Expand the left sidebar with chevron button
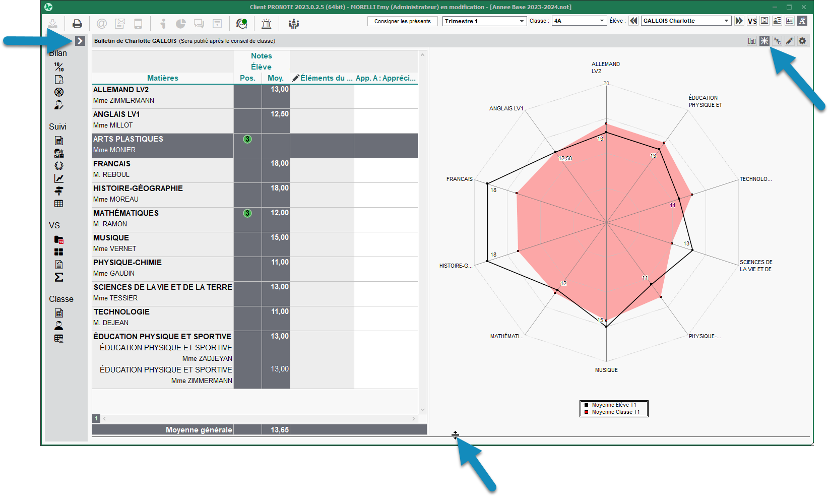The height and width of the screenshot is (504, 830). pos(80,41)
